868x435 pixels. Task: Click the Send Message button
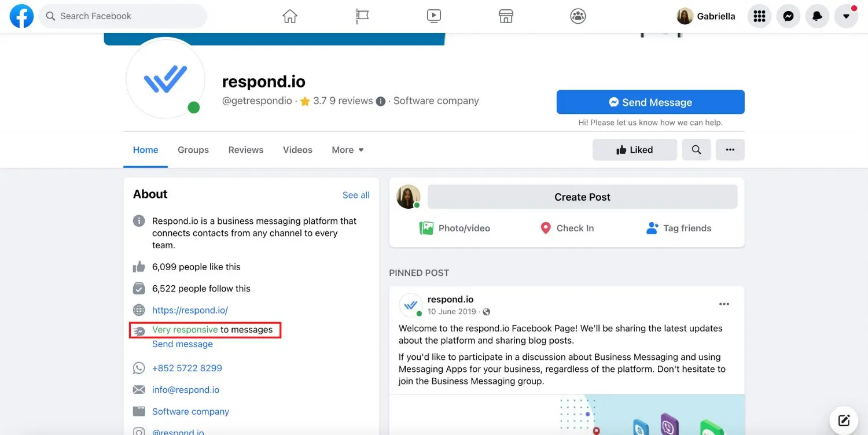[x=650, y=102]
